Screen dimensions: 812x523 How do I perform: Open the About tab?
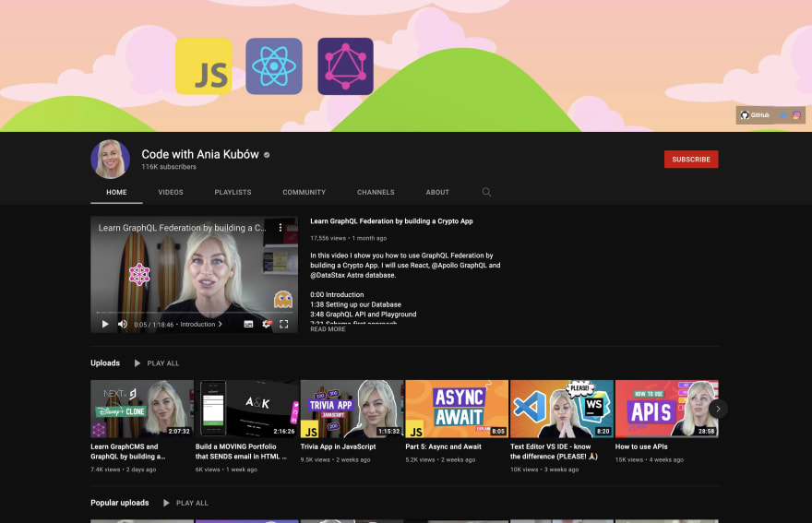(437, 192)
